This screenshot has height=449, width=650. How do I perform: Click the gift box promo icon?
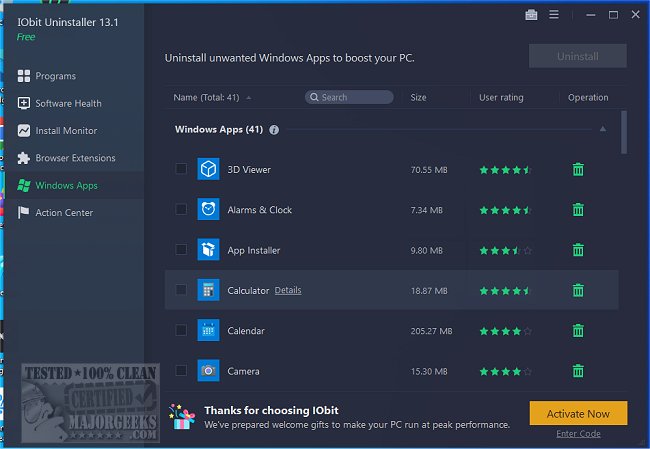pyautogui.click(x=182, y=417)
